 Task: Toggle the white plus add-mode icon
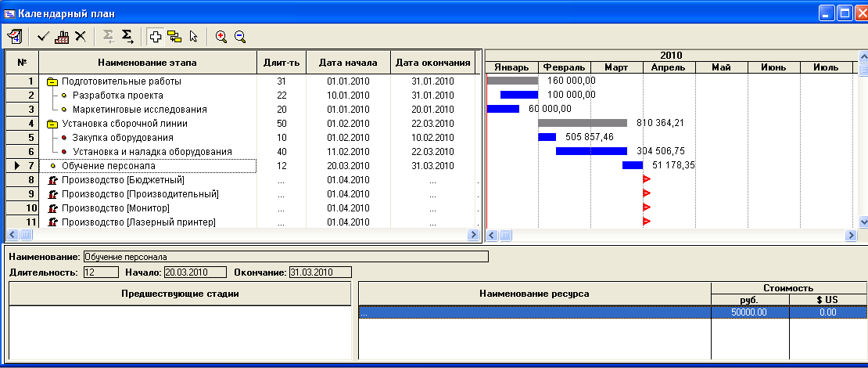coord(156,37)
